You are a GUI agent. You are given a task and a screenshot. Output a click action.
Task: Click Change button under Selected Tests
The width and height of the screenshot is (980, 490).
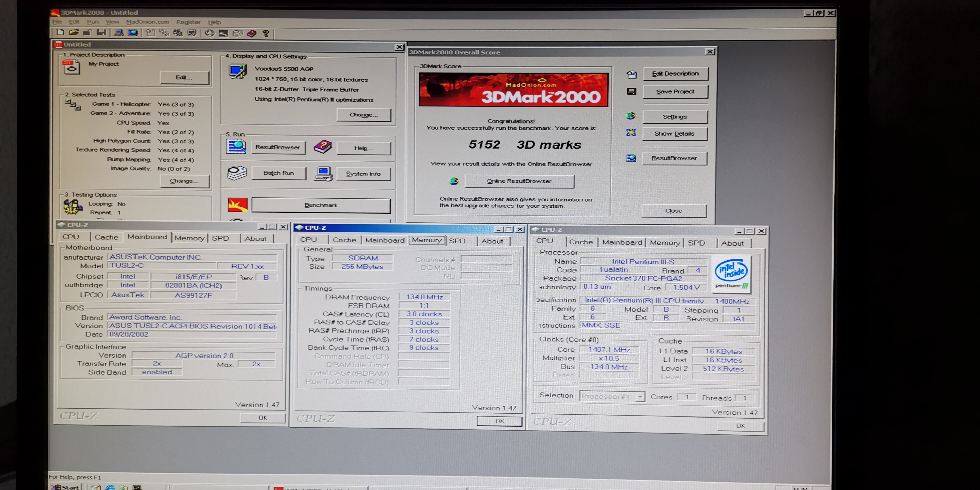pos(184,181)
